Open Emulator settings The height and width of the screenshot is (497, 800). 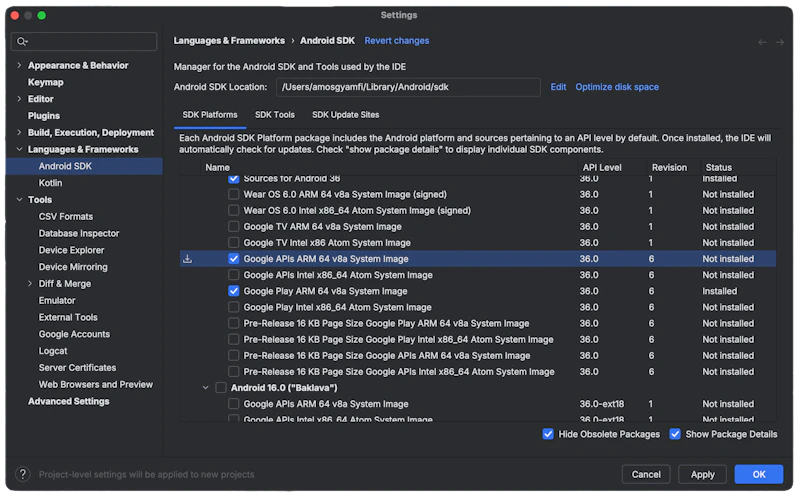coord(57,301)
